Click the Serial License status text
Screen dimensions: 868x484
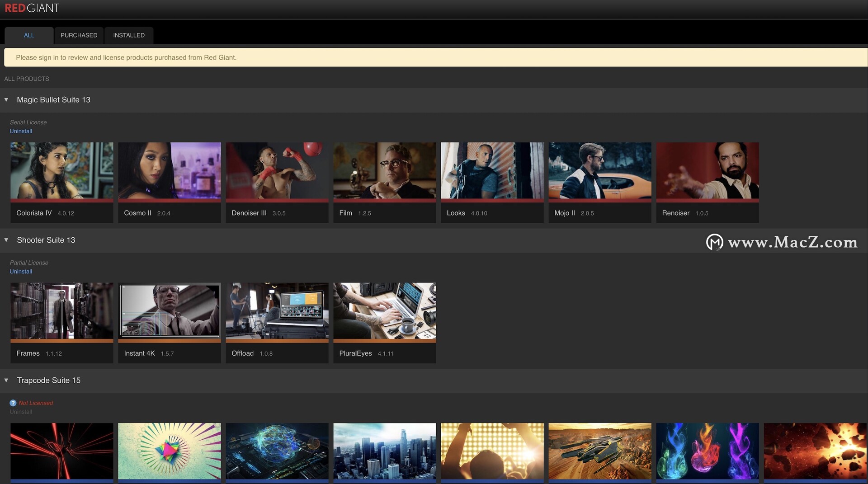pyautogui.click(x=28, y=122)
